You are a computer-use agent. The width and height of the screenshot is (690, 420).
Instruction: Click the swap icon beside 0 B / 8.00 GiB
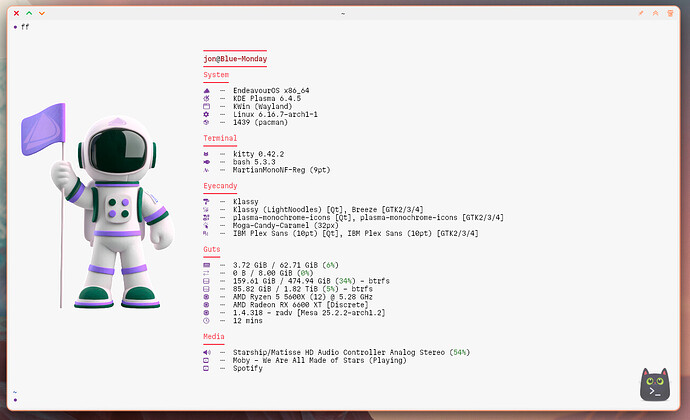pos(206,273)
